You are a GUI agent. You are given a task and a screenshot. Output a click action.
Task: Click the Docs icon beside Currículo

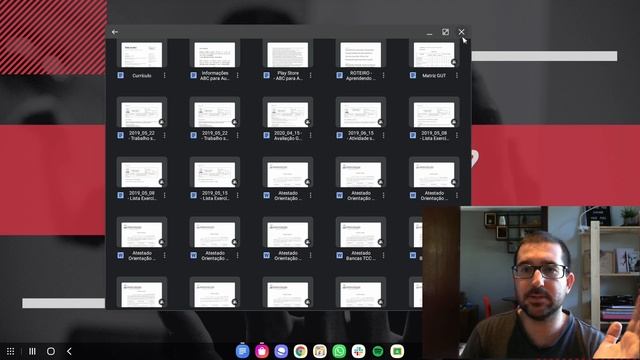(x=121, y=76)
